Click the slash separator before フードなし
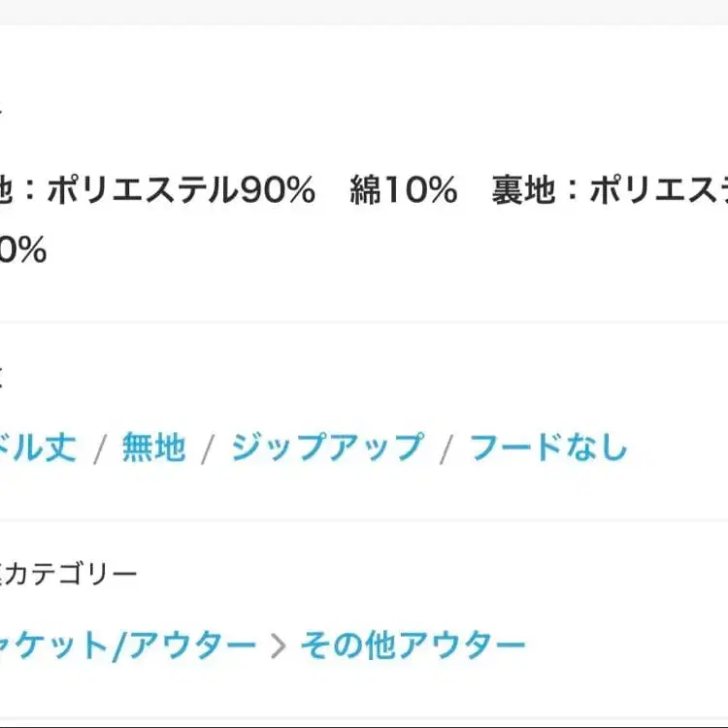The width and height of the screenshot is (728, 728). click(x=447, y=449)
